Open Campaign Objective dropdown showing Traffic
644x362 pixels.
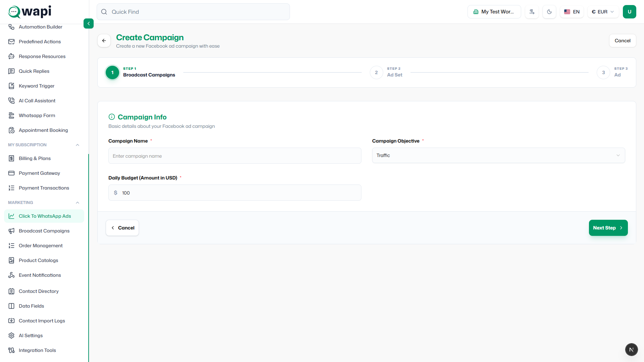pyautogui.click(x=498, y=155)
